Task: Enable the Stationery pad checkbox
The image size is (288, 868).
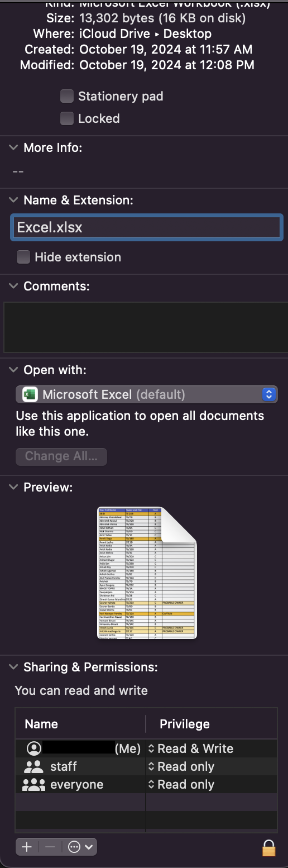Action: click(x=67, y=96)
